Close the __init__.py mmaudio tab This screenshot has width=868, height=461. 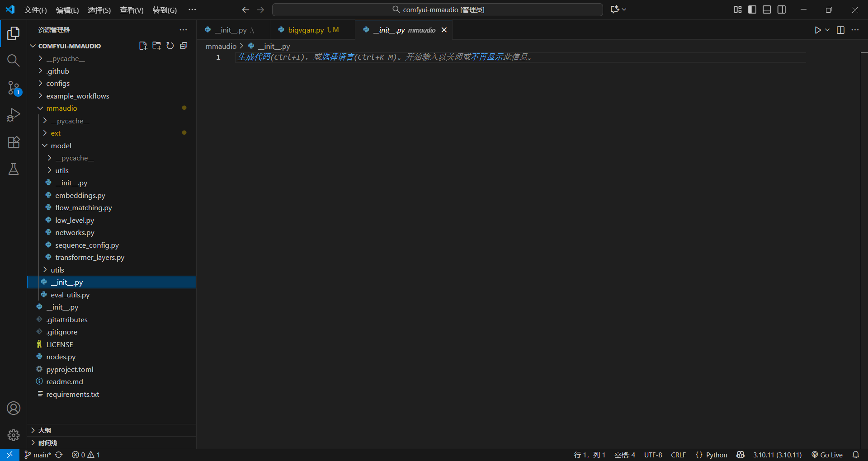(444, 30)
